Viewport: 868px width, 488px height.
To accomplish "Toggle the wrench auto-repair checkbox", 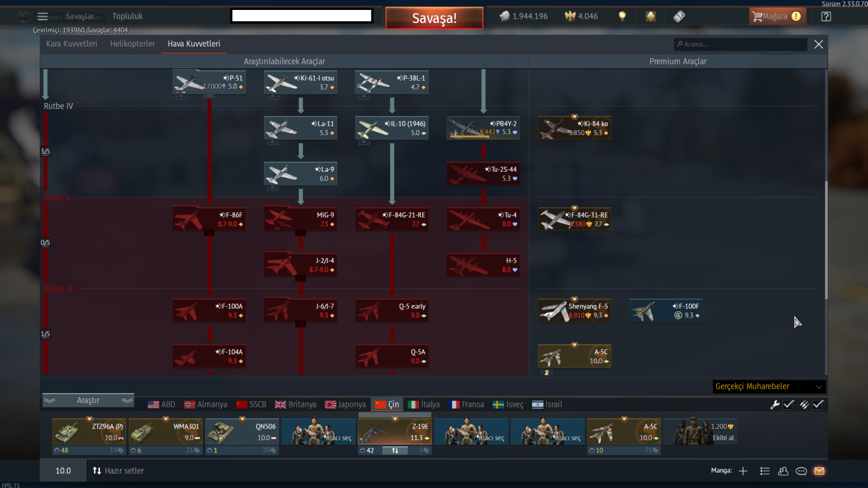I will pos(789,404).
